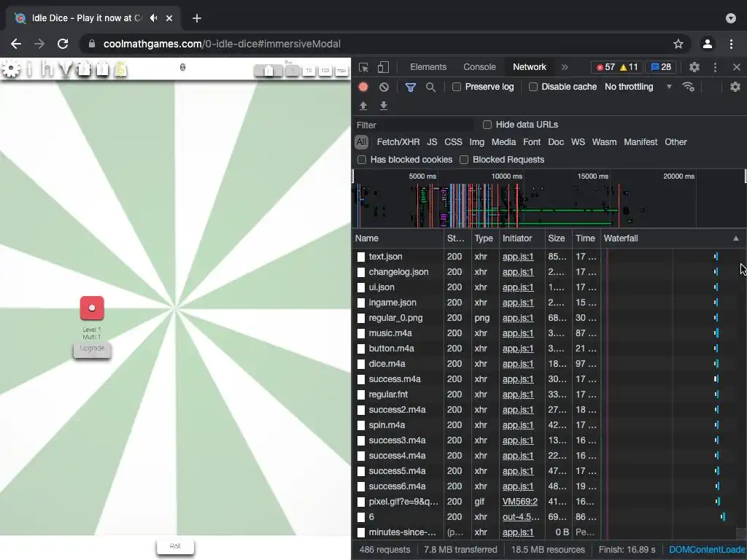Sort by Name column header
Screen dimensions: 747x560
[398, 238]
